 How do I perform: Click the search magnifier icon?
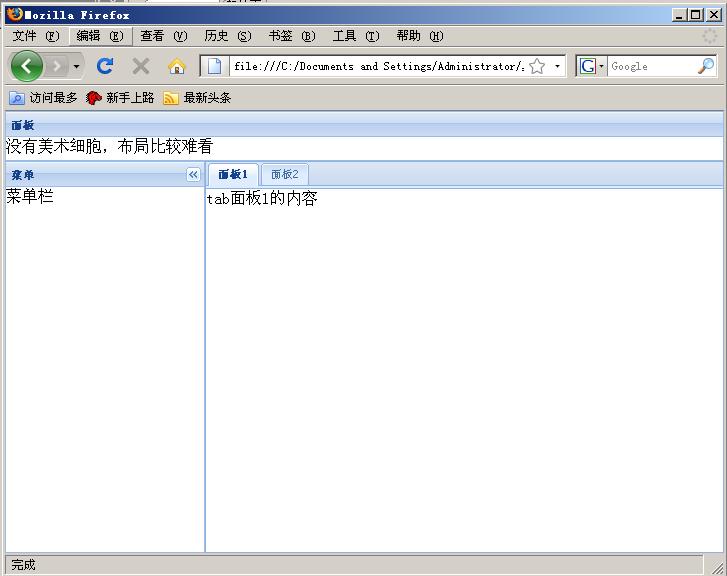pyautogui.click(x=706, y=66)
